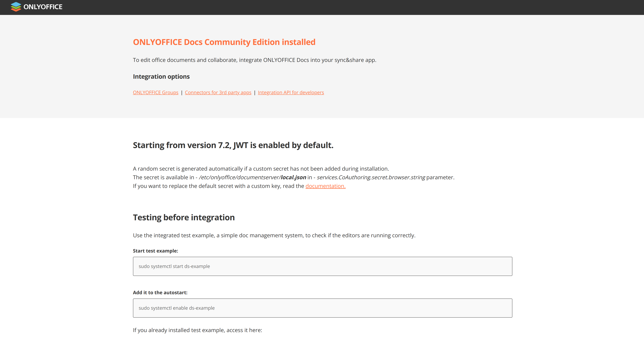Click the bold 'local.json' file name

293,177
